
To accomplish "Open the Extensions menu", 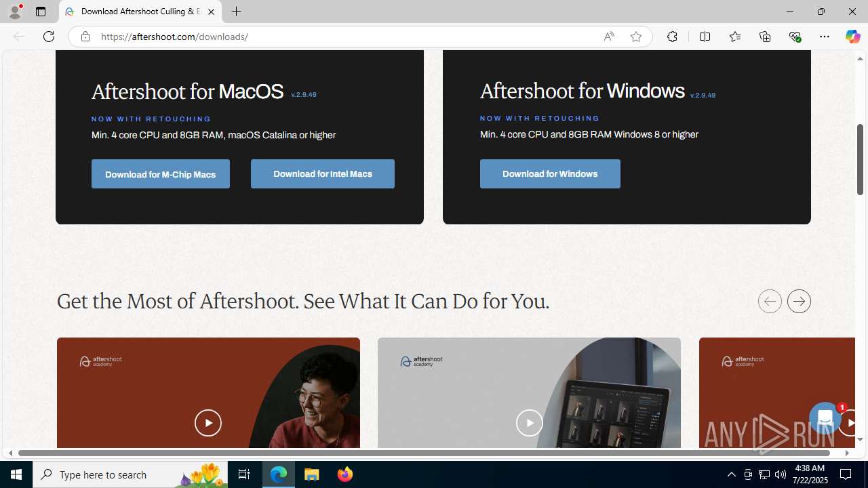I will (672, 37).
